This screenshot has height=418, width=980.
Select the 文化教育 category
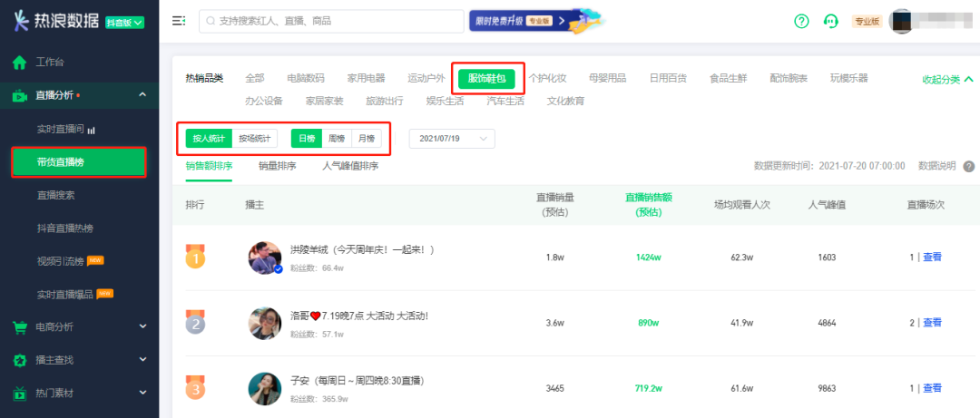click(x=565, y=101)
